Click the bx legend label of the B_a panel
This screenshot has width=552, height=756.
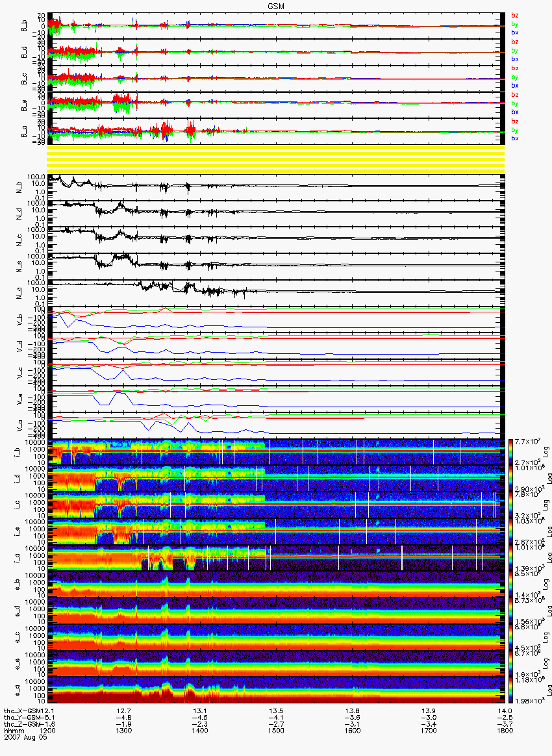point(515,138)
